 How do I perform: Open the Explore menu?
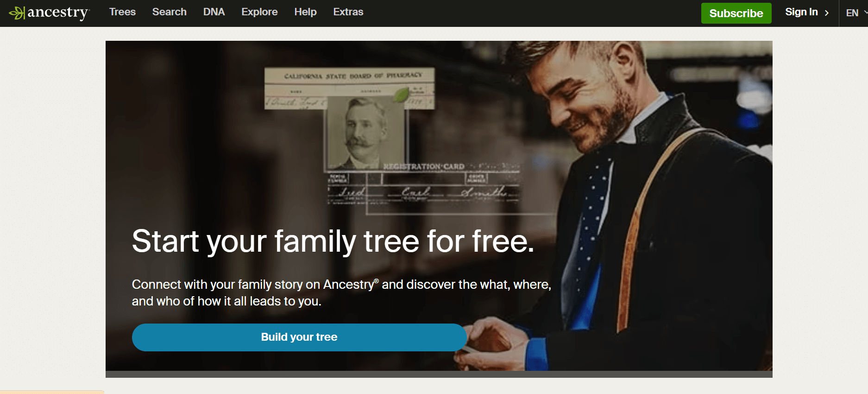[x=259, y=12]
